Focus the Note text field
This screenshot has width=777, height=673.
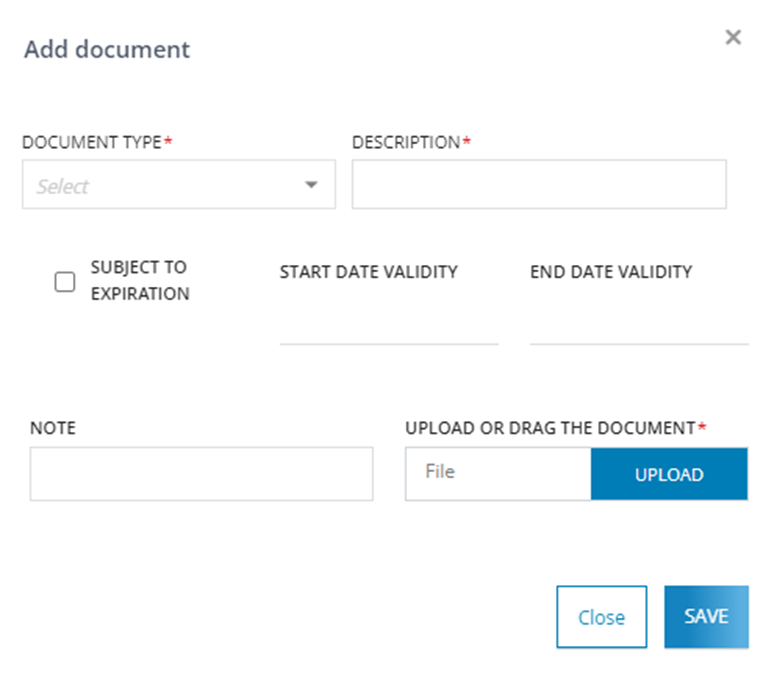(201, 474)
